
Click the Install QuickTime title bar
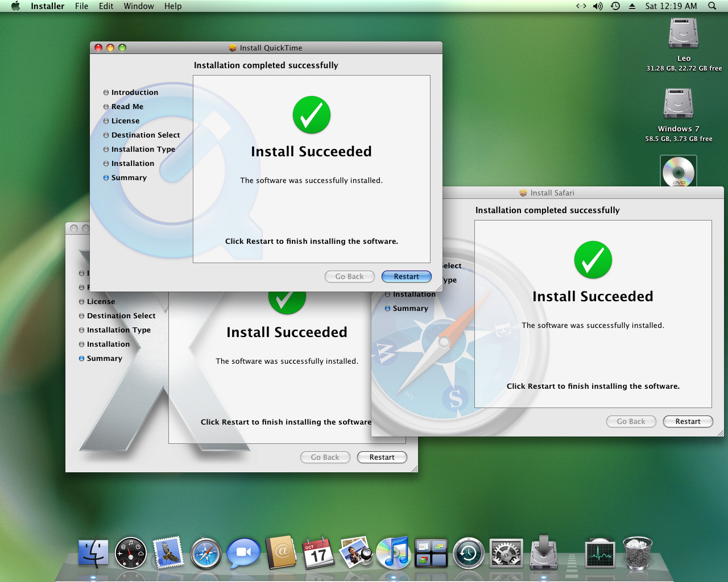tap(266, 48)
